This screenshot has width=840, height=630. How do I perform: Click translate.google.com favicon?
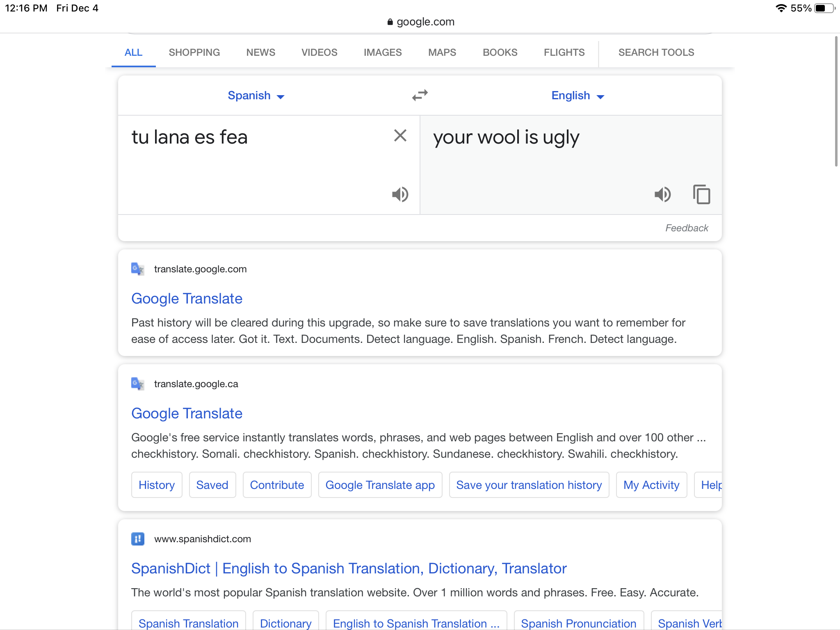[137, 269]
